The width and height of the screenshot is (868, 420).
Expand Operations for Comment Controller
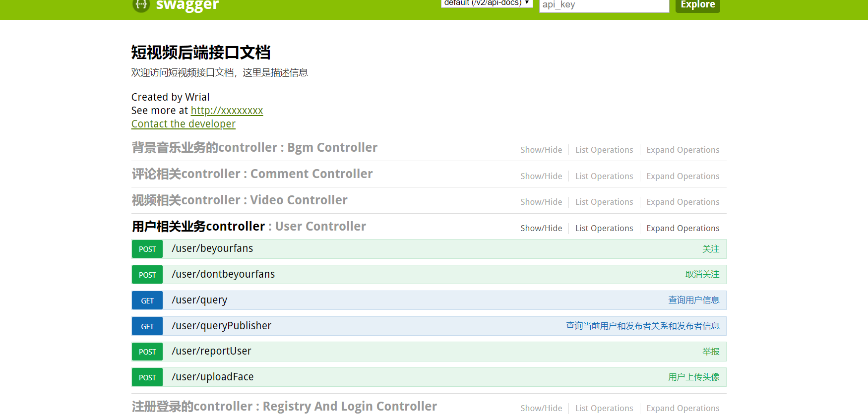pyautogui.click(x=682, y=176)
